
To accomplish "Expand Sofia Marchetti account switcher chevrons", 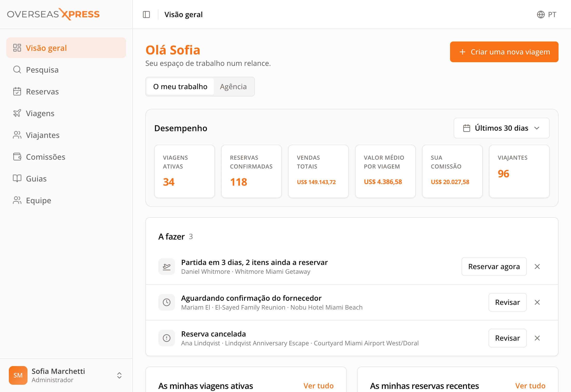I will click(x=119, y=375).
